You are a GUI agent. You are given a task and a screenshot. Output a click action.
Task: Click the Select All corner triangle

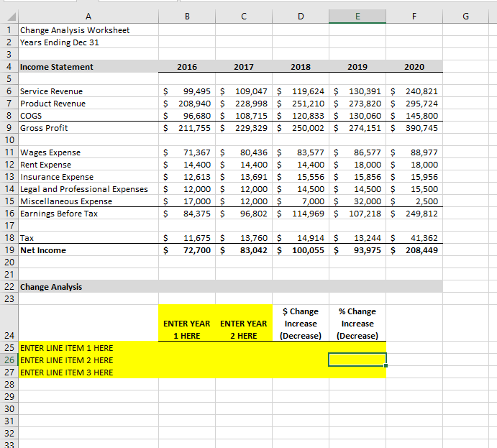click(x=12, y=17)
